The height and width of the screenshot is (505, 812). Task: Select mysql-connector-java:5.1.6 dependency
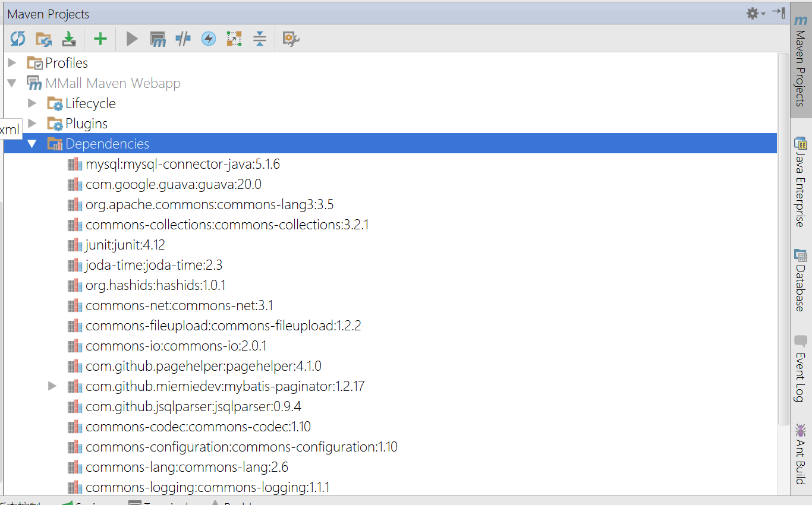182,164
